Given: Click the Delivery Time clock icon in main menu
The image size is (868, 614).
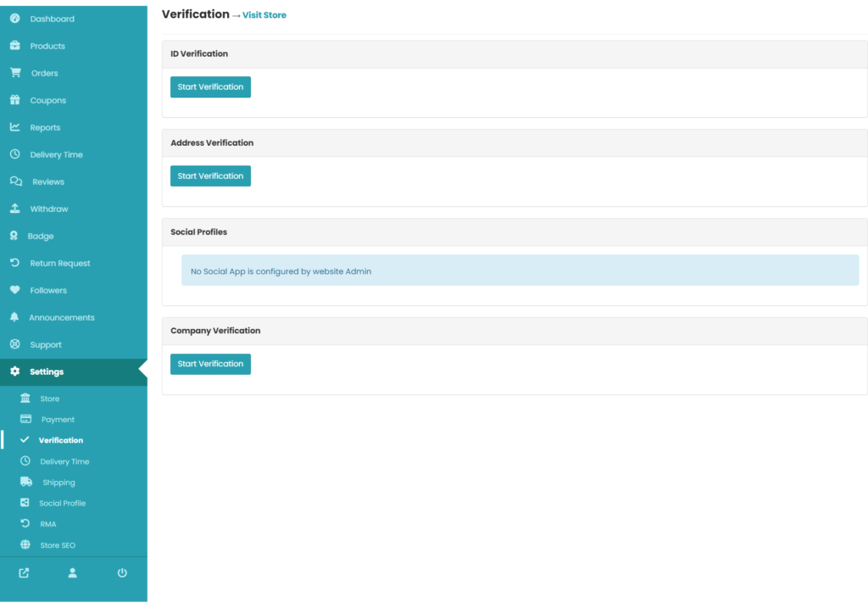Looking at the screenshot, I should (x=15, y=153).
